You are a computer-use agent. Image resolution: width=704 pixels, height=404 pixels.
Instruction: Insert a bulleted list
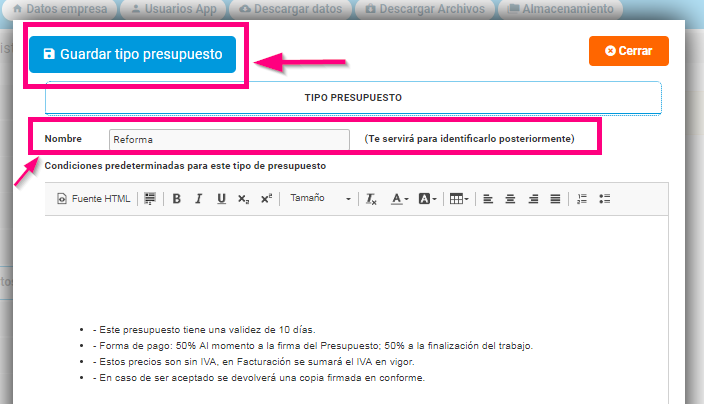(x=604, y=199)
